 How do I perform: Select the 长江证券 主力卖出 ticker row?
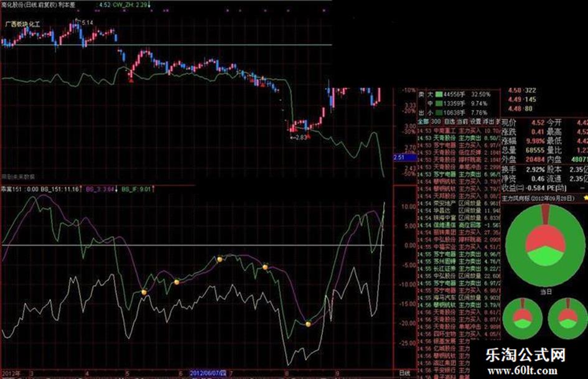[459, 269]
